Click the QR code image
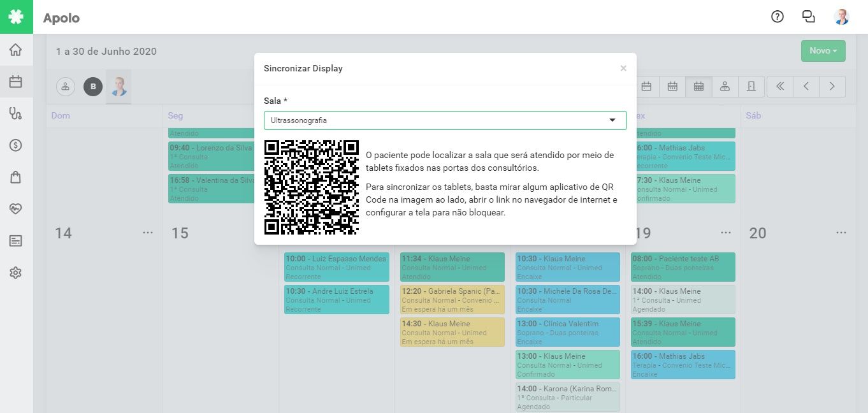This screenshot has height=413, width=868. [x=312, y=187]
